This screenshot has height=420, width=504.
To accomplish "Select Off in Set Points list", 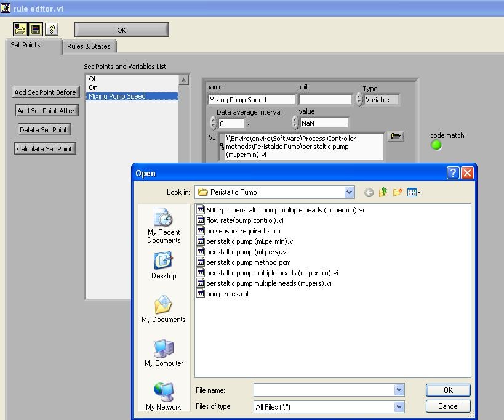I will pos(132,79).
